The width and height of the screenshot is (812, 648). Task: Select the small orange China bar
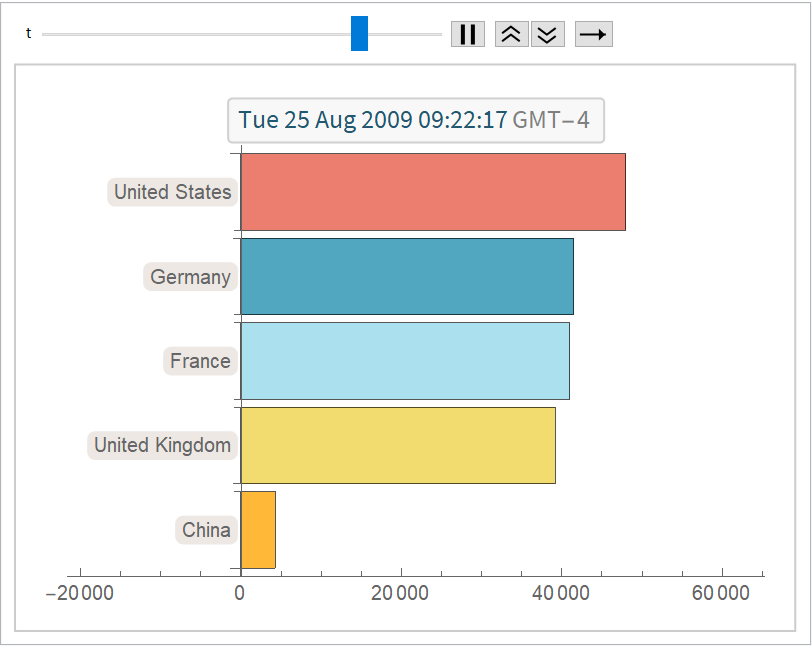[258, 529]
